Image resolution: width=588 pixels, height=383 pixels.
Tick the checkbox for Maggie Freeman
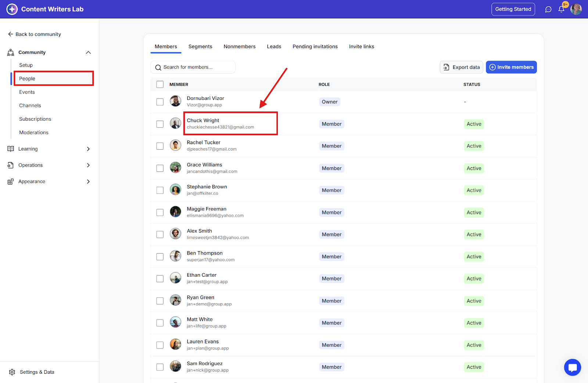click(160, 212)
